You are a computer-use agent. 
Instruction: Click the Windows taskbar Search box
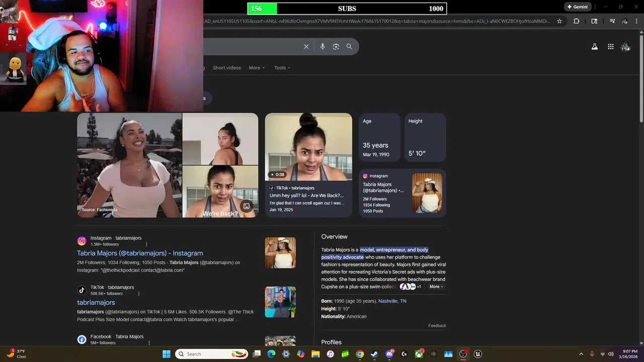tap(211, 354)
